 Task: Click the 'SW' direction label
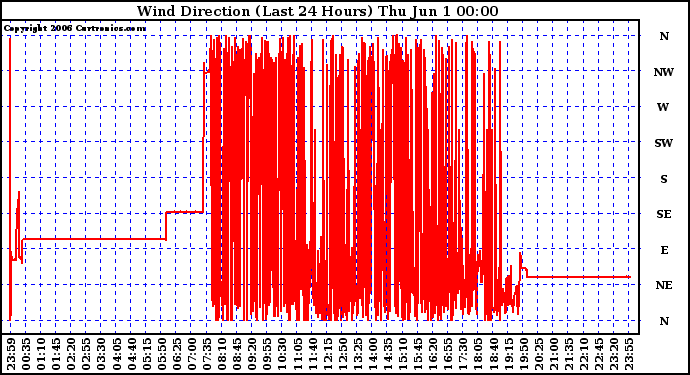[x=664, y=143]
